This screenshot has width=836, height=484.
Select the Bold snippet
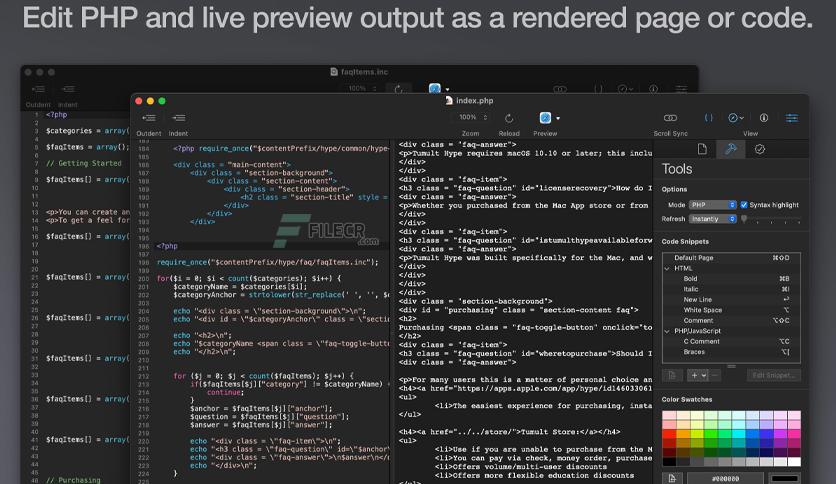731,278
